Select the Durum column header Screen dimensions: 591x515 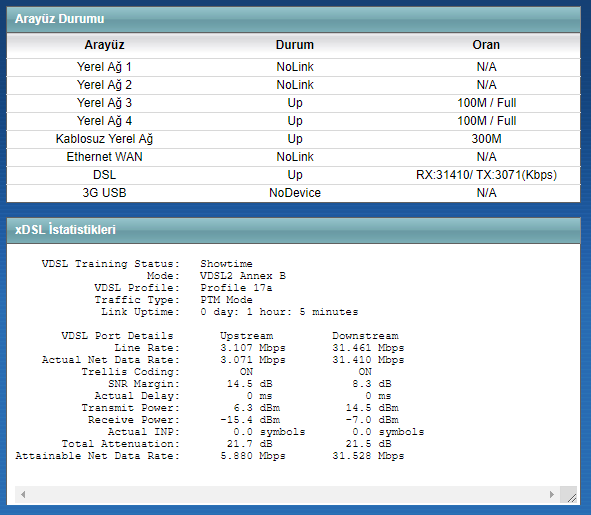[x=295, y=45]
